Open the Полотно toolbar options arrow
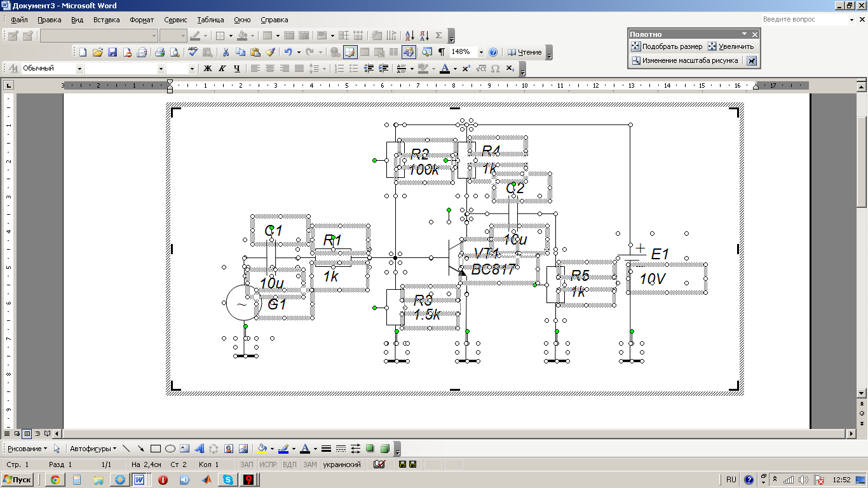The height and width of the screenshot is (488, 868). 744,34
